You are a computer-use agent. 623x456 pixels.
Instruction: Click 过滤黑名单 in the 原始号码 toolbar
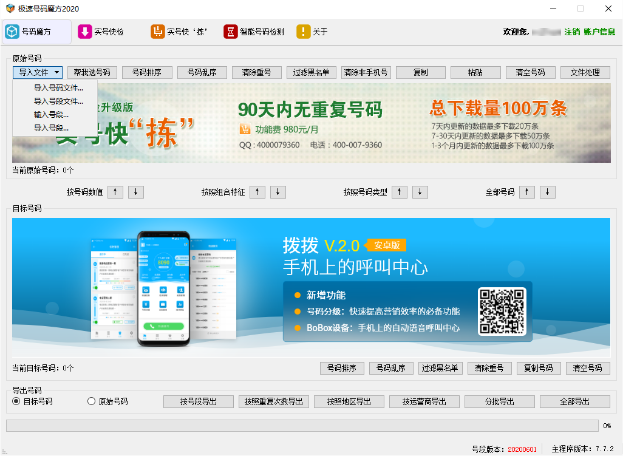[x=311, y=72]
